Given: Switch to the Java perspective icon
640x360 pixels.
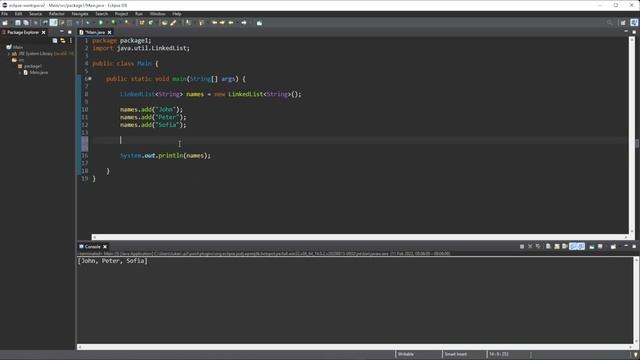Looking at the screenshot, I should click(x=634, y=23).
